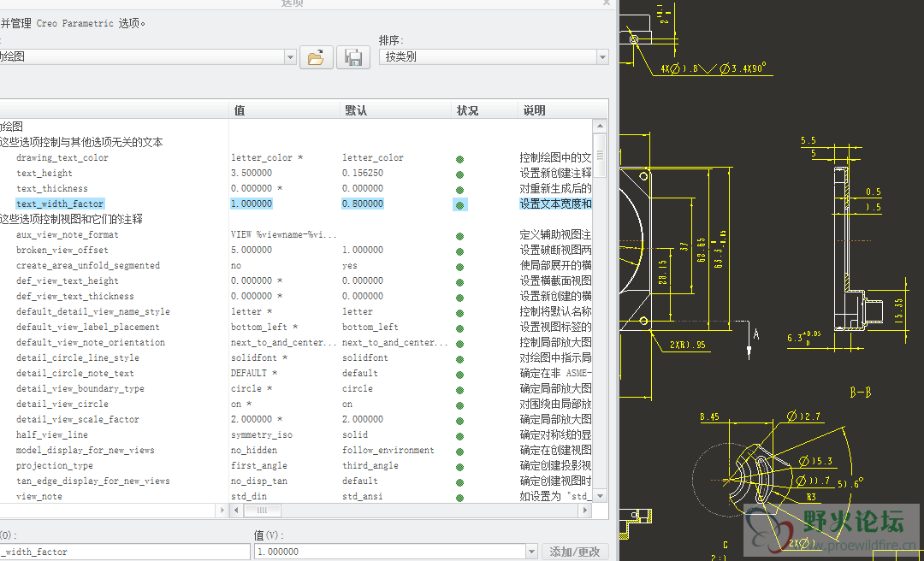Select the text_height option row
Image resolution: width=924 pixels, height=561 pixels.
click(44, 174)
